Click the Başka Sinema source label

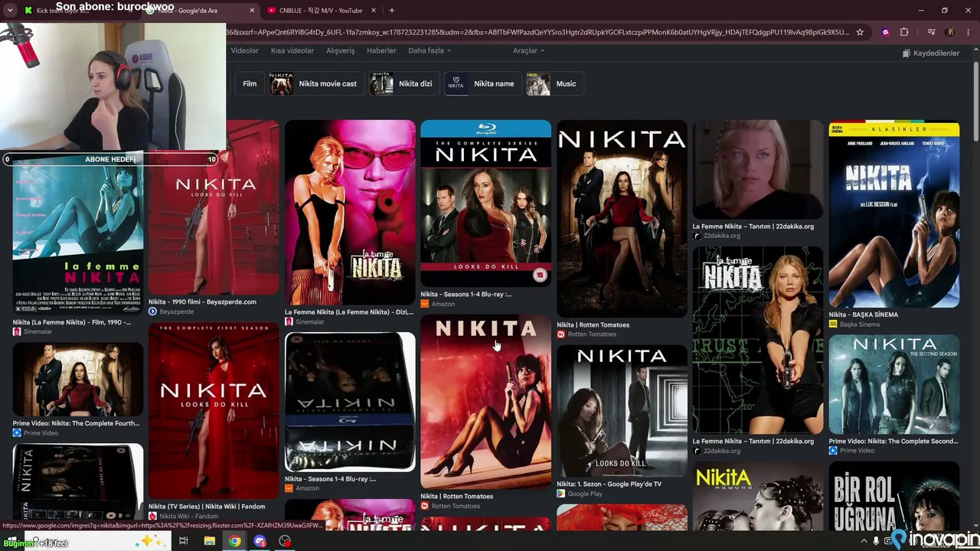(x=854, y=324)
